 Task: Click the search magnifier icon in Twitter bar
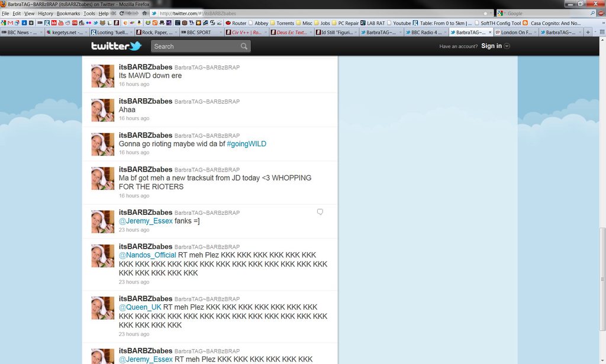point(244,46)
